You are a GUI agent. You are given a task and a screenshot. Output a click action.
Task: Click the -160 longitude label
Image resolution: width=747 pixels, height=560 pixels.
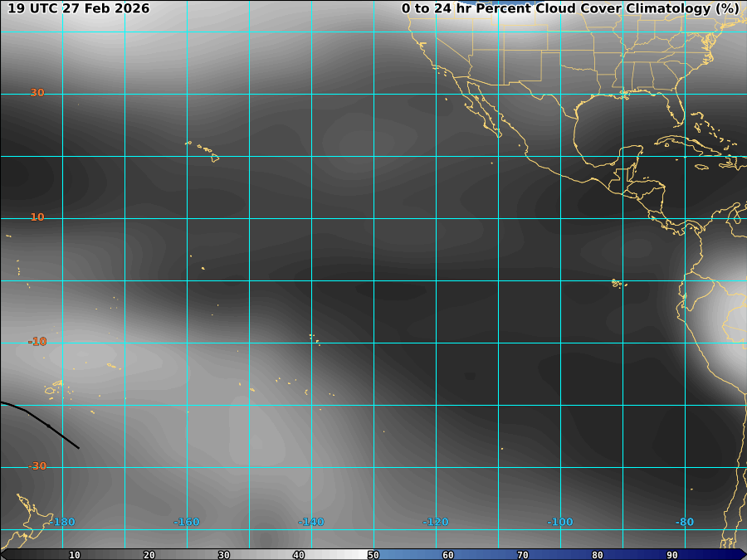click(x=186, y=522)
